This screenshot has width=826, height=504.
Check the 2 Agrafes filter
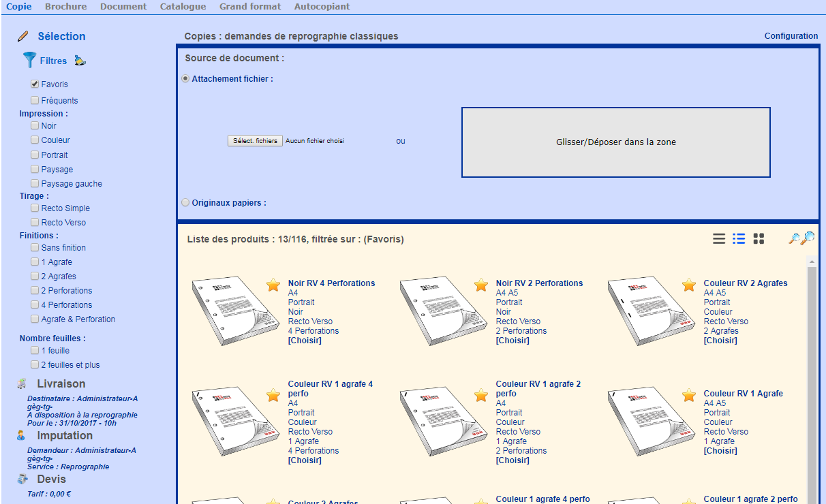(35, 276)
